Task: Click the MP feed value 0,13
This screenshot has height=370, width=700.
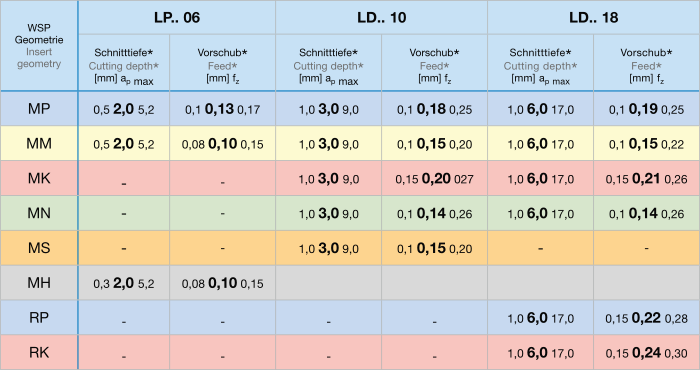Action: (219, 109)
